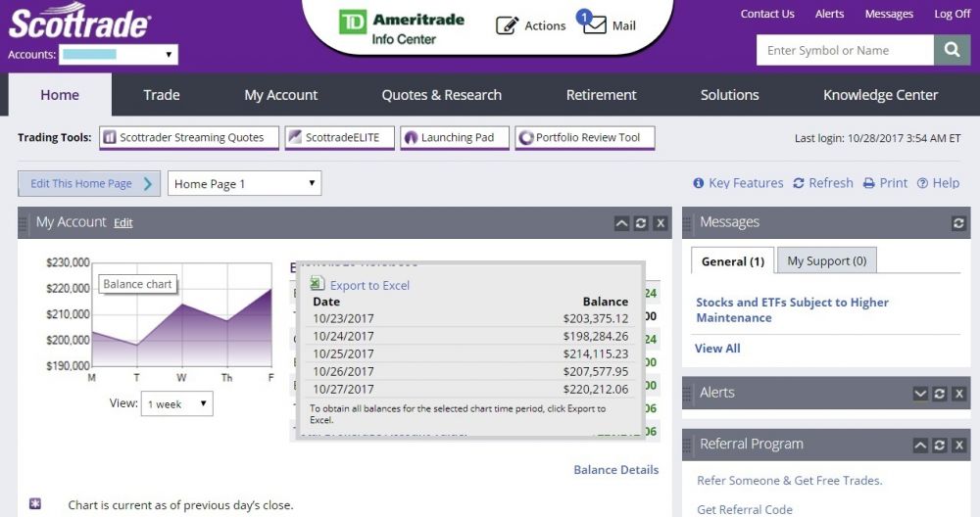Open the Home Page 1 dropdown

click(x=244, y=183)
